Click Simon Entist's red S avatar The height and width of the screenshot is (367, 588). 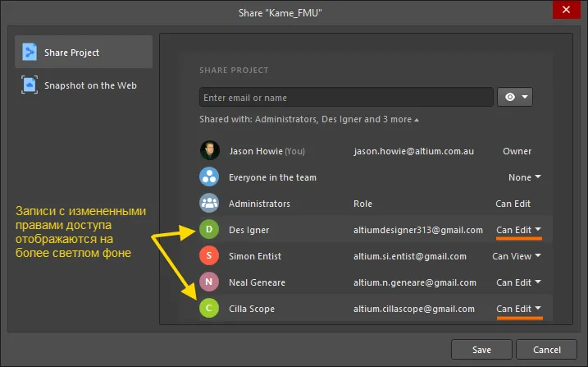pyautogui.click(x=209, y=255)
